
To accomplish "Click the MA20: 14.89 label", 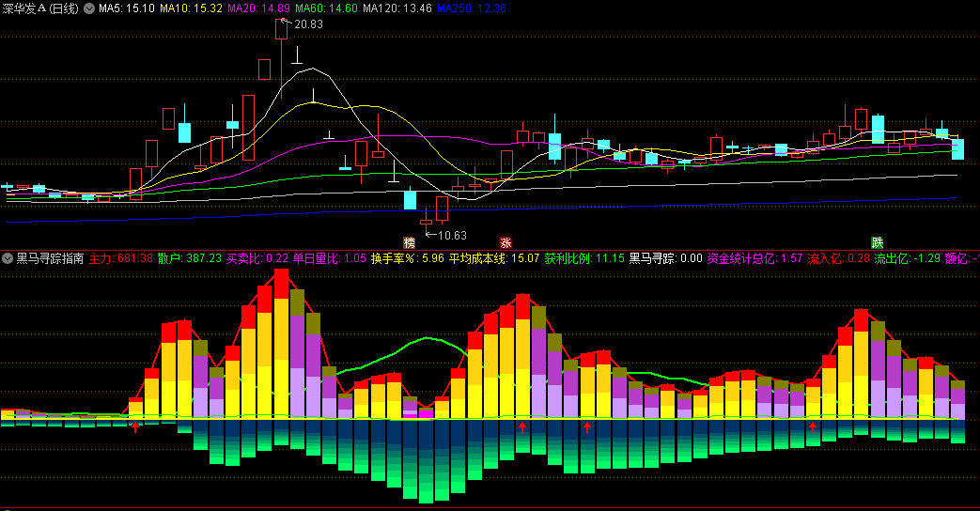I will 258,8.
